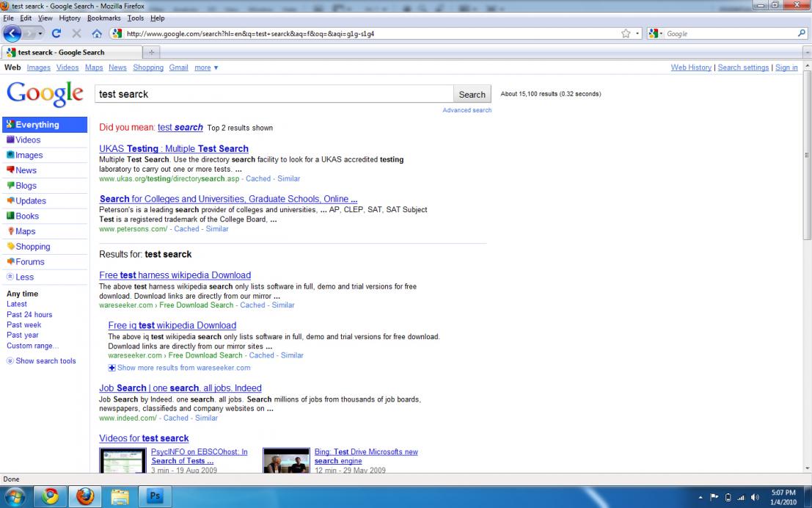Click the search magnifier in Firefox search box
The height and width of the screenshot is (508, 812).
[802, 33]
